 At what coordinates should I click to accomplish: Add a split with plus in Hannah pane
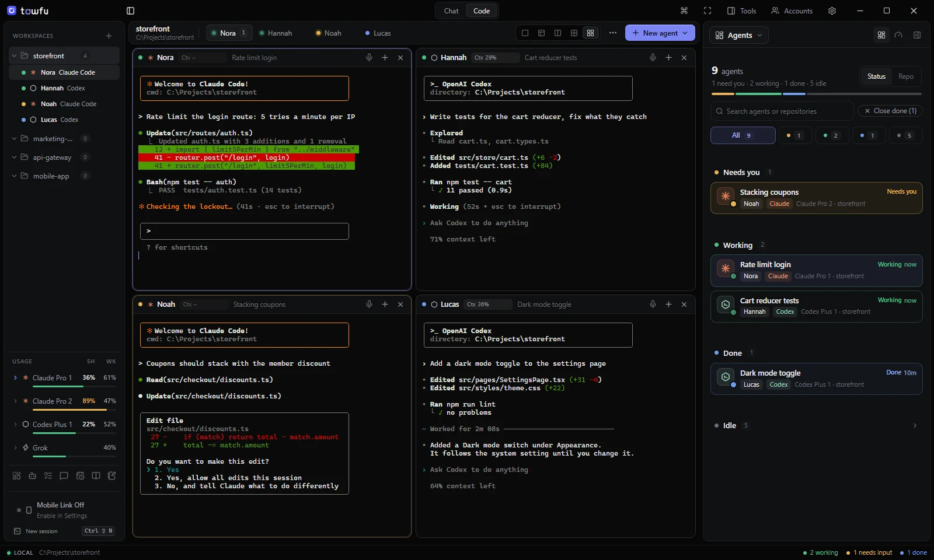pos(668,58)
